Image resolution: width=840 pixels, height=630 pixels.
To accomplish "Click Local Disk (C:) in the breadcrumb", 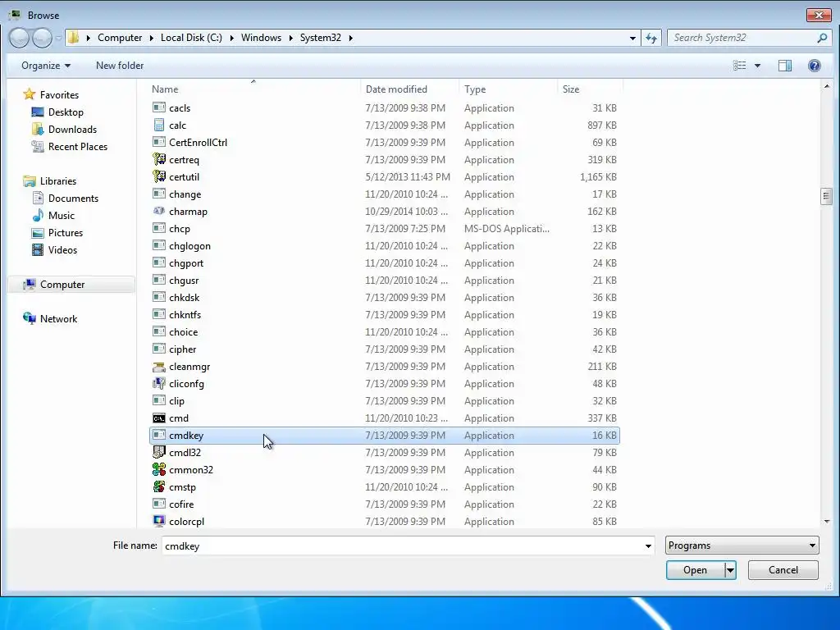I will [x=191, y=38].
